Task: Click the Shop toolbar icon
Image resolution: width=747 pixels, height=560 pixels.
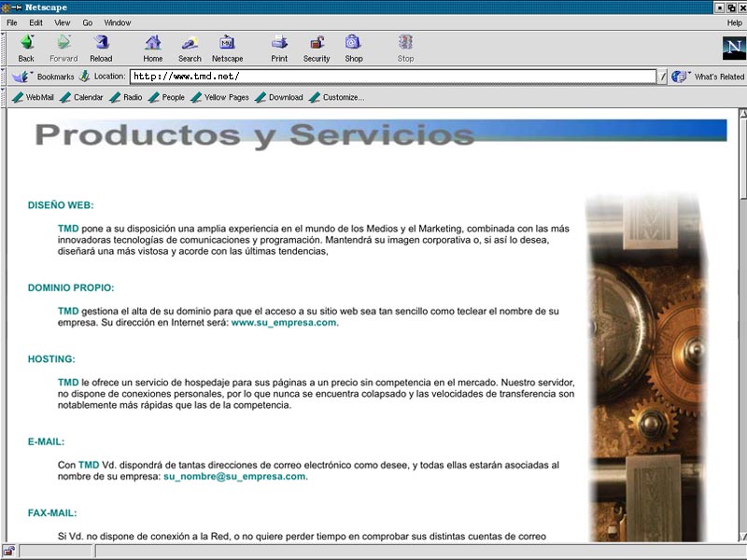Action: pyautogui.click(x=354, y=42)
